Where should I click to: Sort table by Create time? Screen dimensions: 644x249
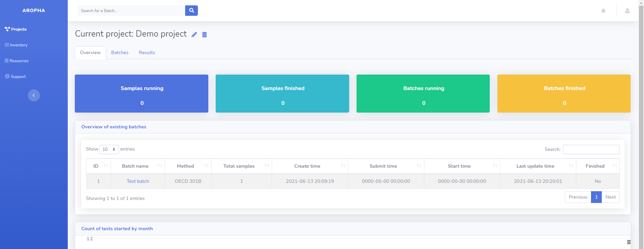(310, 166)
